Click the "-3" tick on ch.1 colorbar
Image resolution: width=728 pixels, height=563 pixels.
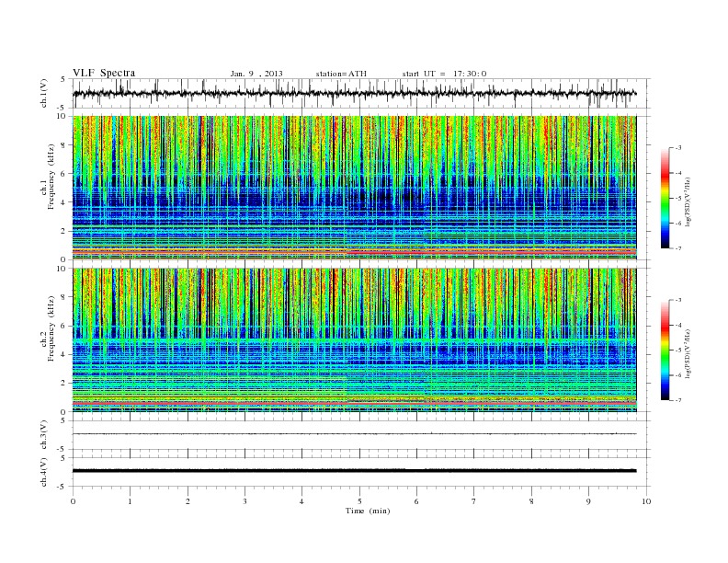click(678, 148)
